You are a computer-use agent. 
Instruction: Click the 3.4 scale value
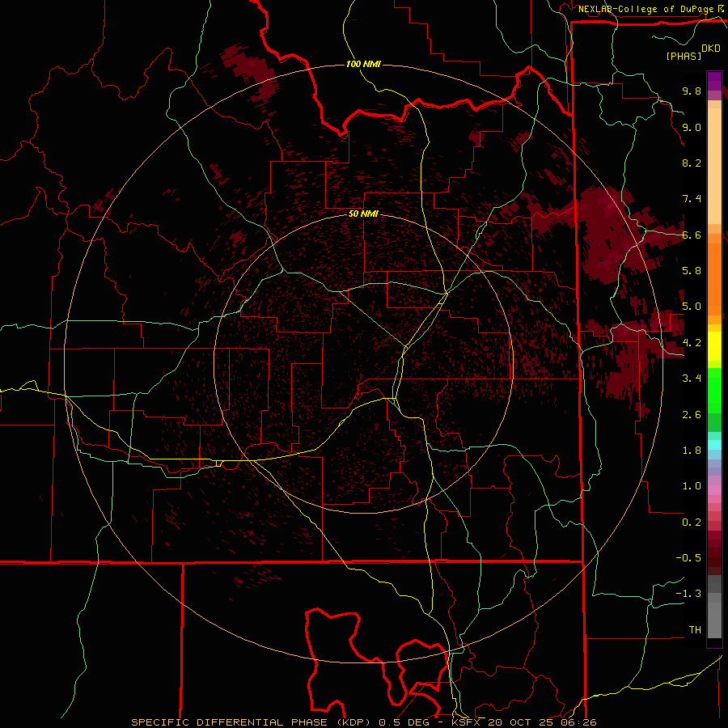pyautogui.click(x=692, y=379)
